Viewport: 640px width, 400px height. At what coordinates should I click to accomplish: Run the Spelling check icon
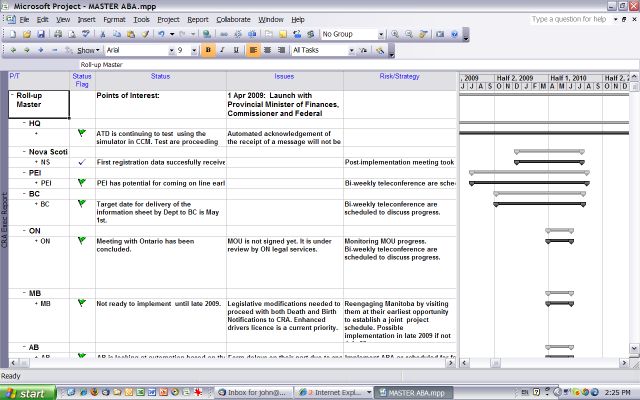(x=86, y=35)
